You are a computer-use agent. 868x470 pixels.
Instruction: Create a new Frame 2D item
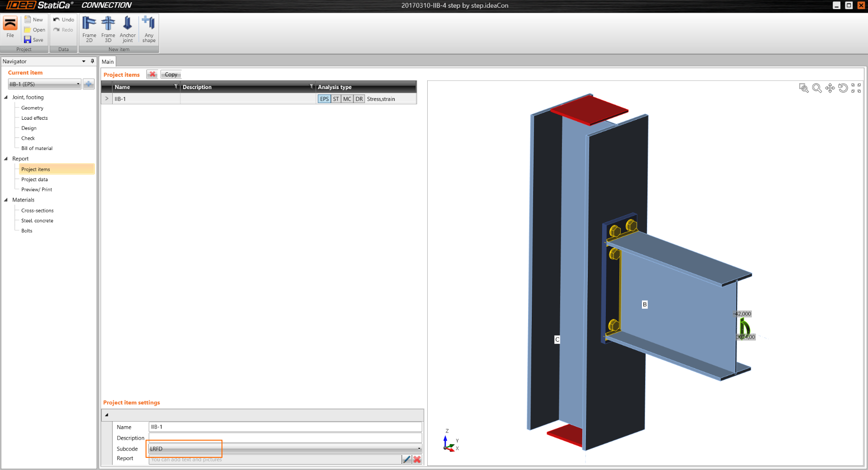click(89, 29)
